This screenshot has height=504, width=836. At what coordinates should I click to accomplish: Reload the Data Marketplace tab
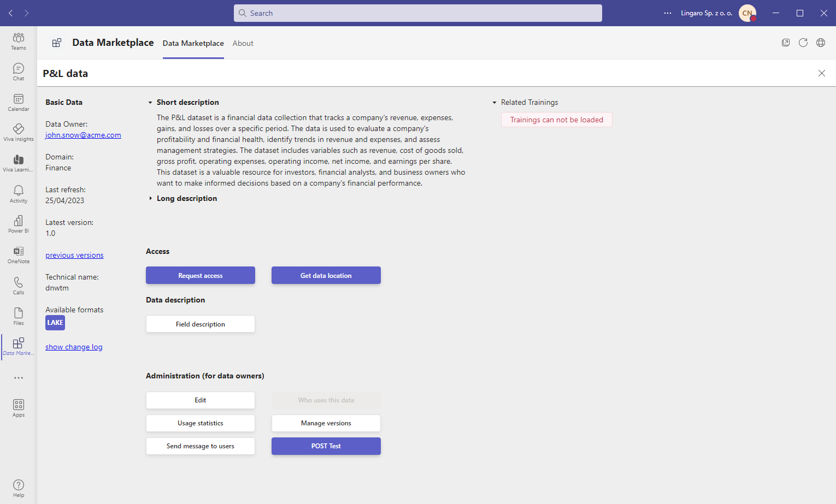[x=803, y=43]
